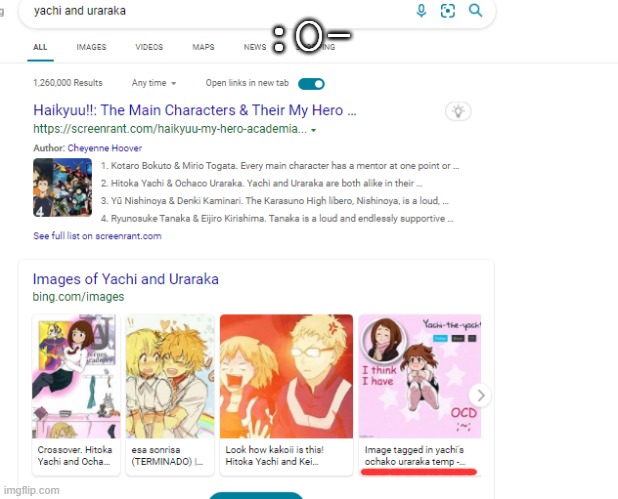The width and height of the screenshot is (618, 499).
Task: Click list item Kotaro Bokuto & Mirio Togata
Action: [280, 166]
